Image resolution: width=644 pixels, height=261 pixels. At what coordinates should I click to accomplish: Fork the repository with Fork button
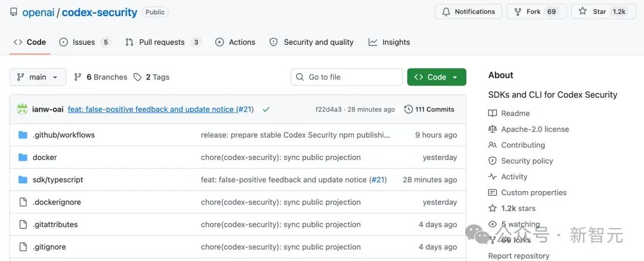(x=537, y=11)
